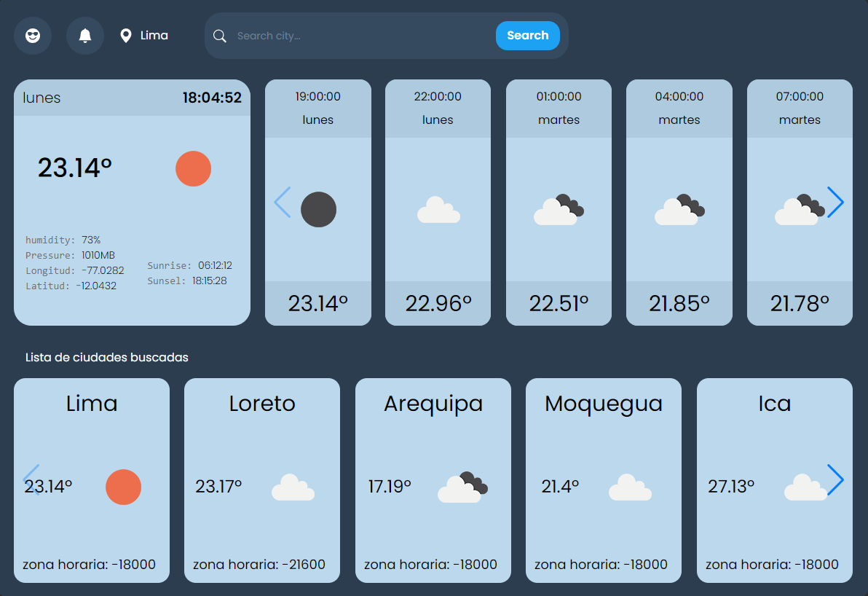868x596 pixels.
Task: Advance searched cities list with right chevron
Action: click(835, 479)
